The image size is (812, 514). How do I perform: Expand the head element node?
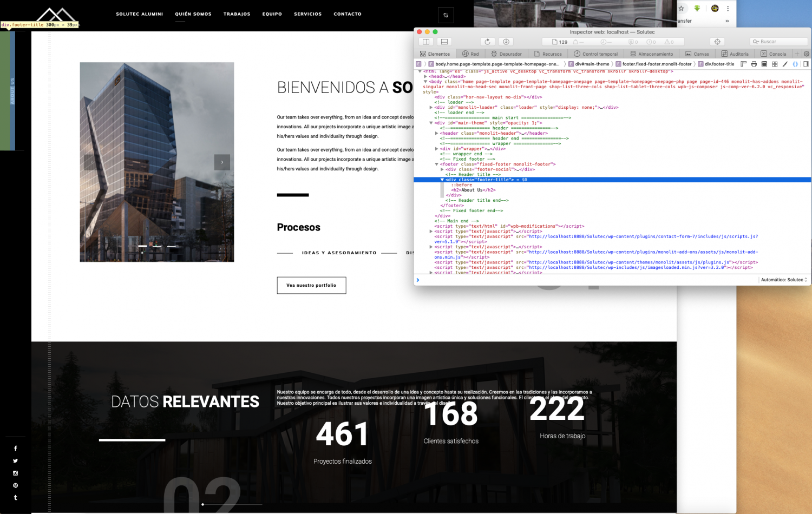(425, 76)
